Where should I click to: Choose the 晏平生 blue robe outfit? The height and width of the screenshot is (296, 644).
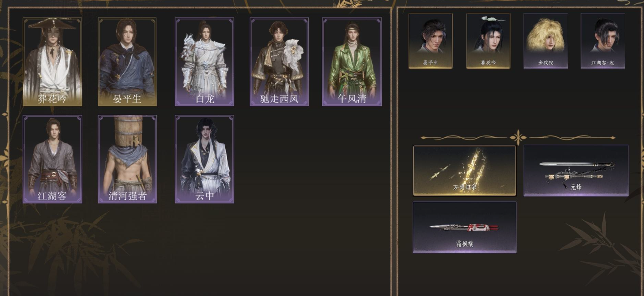(127, 62)
